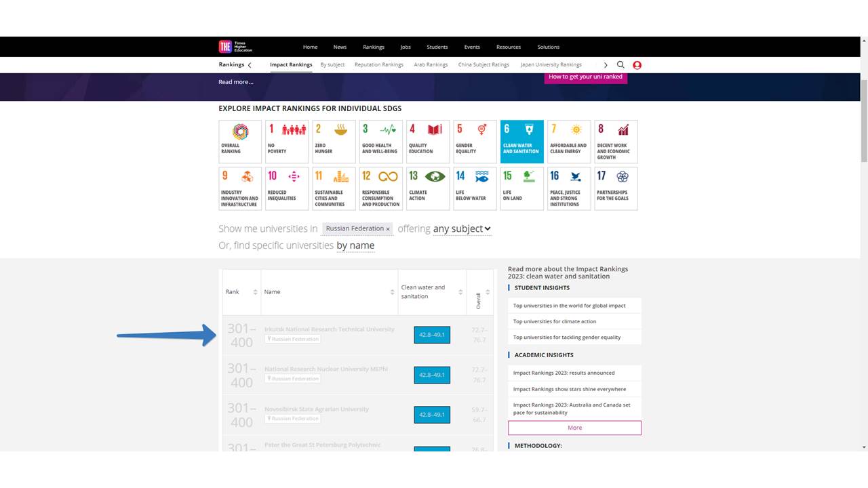Select SDG 16 Peace Justice tile
Viewport: 868px width, 488px height.
point(569,188)
